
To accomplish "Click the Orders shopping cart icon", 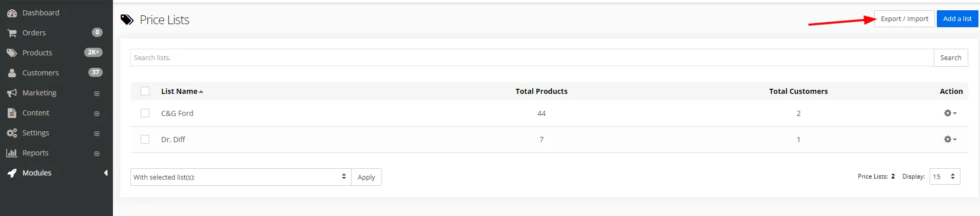I will (x=12, y=33).
